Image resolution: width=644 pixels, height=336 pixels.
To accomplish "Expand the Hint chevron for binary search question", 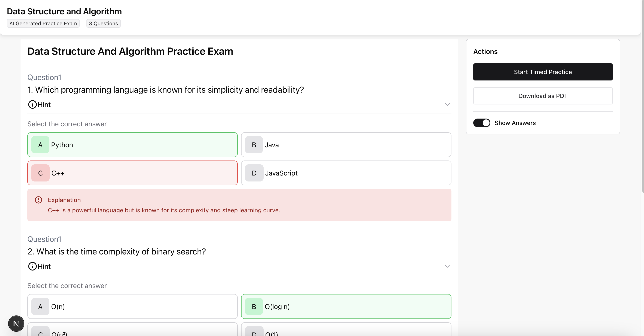I will (448, 266).
